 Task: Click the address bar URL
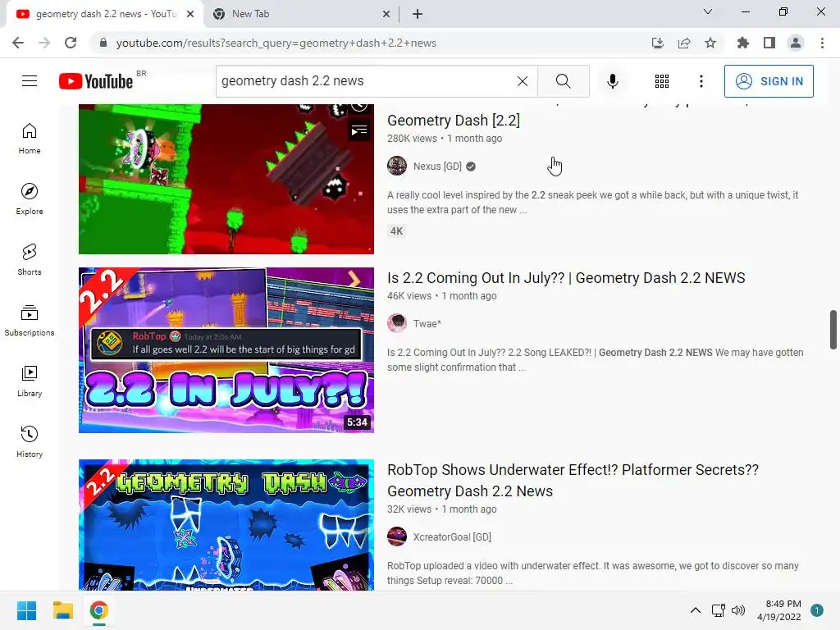pyautogui.click(x=276, y=43)
